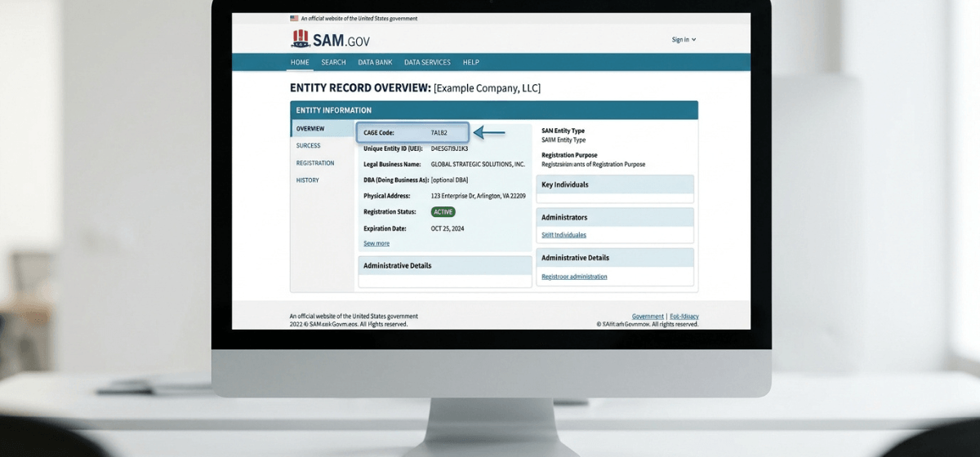This screenshot has width=980, height=457.
Task: Click the ENTITY INFORMATION header
Action: pyautogui.click(x=494, y=110)
